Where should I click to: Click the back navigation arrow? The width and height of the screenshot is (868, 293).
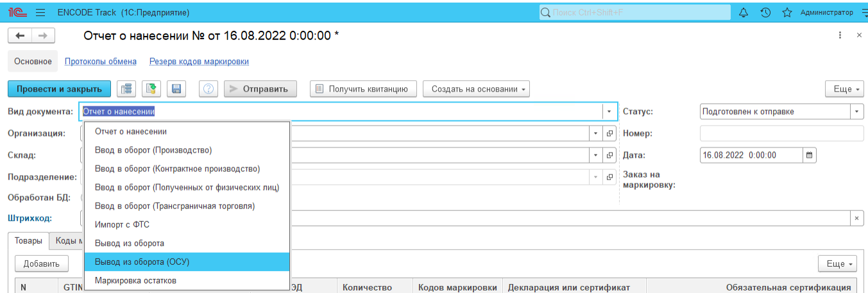20,36
